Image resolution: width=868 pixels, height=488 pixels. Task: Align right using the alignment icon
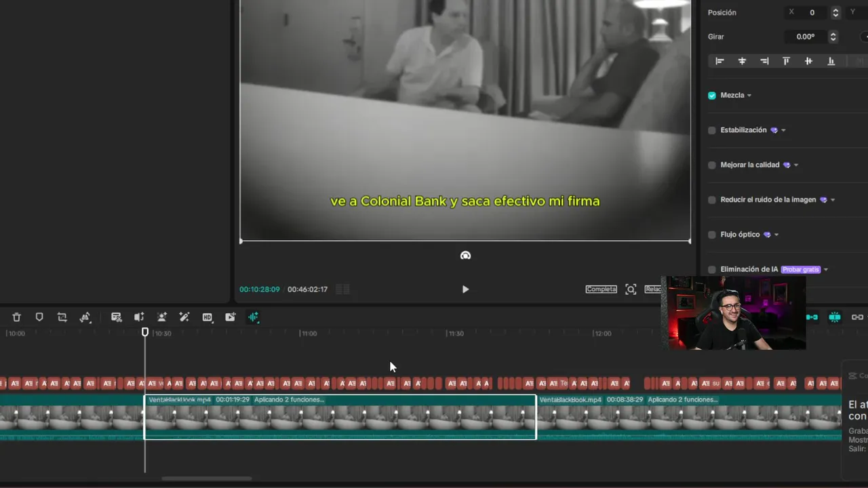pyautogui.click(x=764, y=61)
